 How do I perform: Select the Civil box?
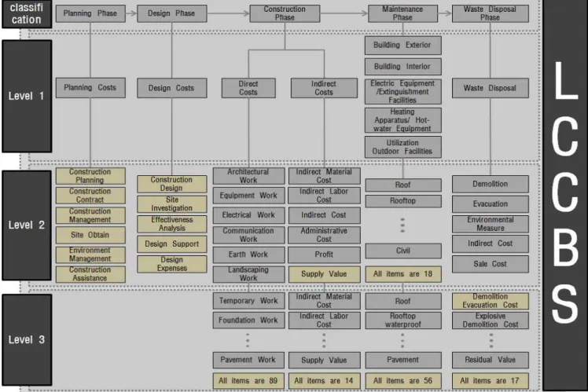403,251
